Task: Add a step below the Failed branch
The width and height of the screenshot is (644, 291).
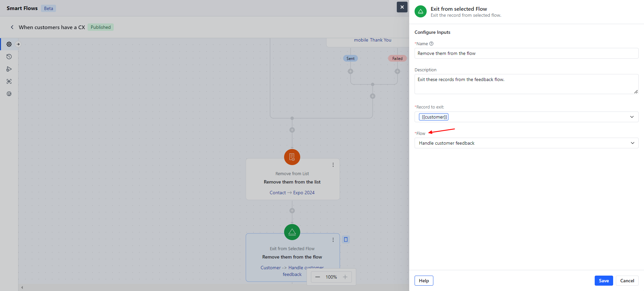Action: pos(397,71)
